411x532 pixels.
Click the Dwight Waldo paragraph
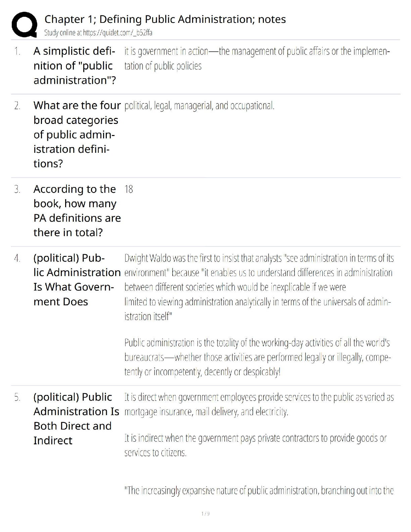click(259, 287)
